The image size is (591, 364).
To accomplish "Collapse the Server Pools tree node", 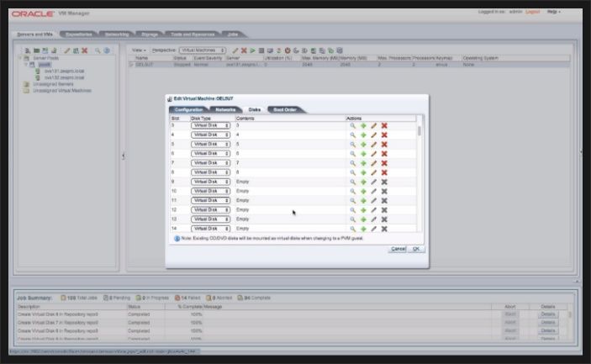I will point(20,58).
